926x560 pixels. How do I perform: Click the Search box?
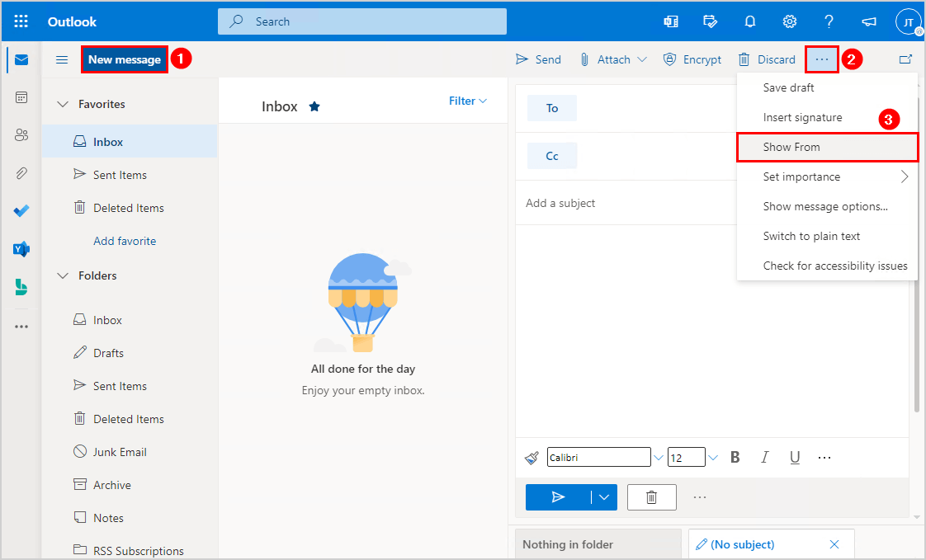[362, 21]
